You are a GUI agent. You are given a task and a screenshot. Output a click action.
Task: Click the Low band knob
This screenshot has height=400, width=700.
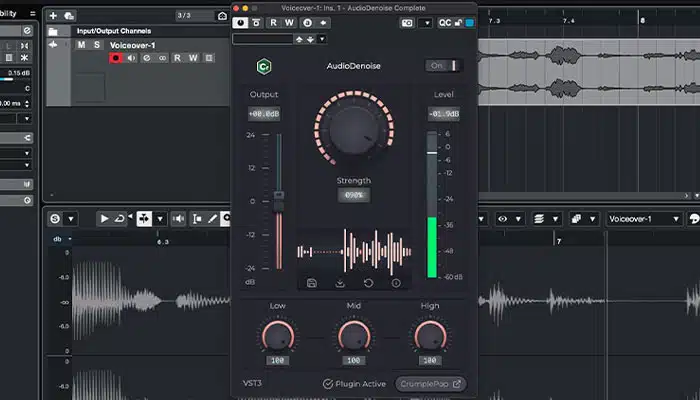coord(278,336)
